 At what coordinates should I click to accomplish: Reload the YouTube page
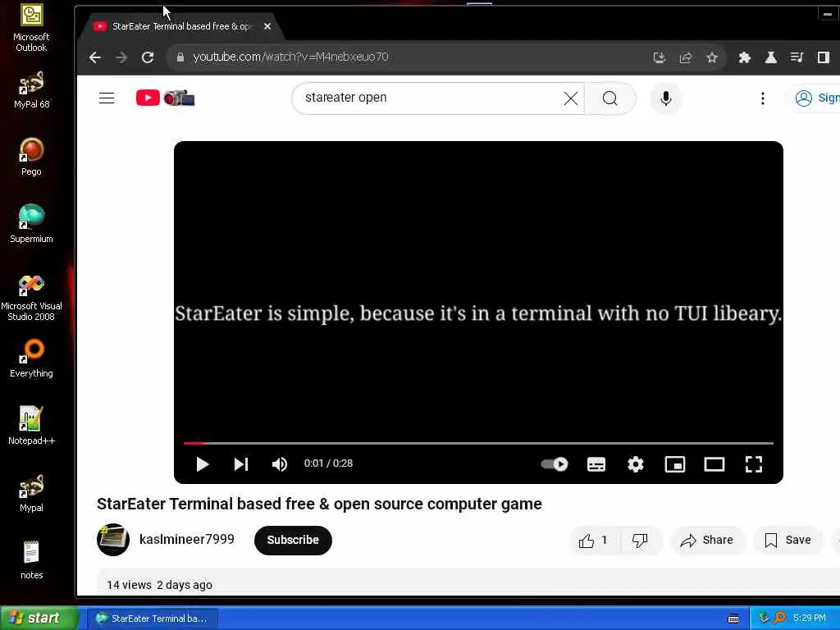[148, 57]
